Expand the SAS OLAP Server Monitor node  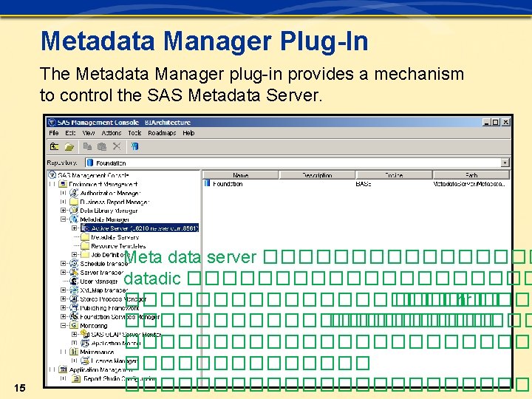click(x=75, y=334)
